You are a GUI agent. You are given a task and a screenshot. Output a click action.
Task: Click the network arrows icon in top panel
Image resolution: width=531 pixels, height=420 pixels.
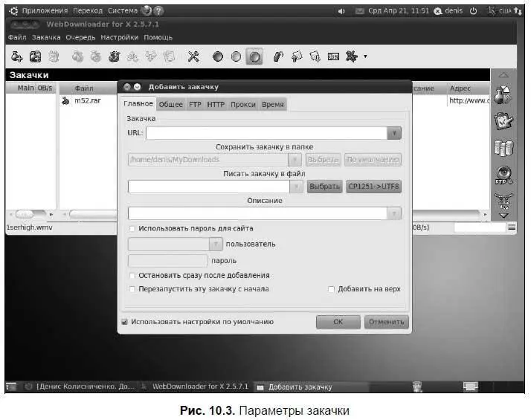pos(518,11)
